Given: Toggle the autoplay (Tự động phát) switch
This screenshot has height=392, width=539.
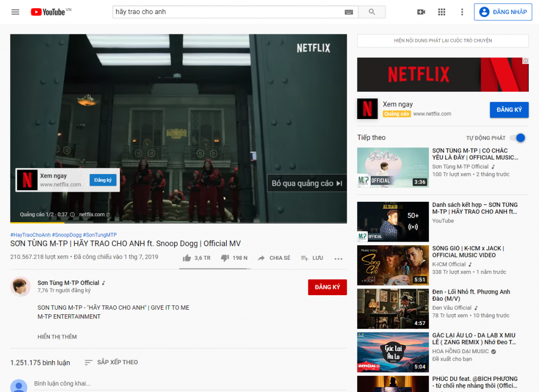Looking at the screenshot, I should (x=517, y=138).
